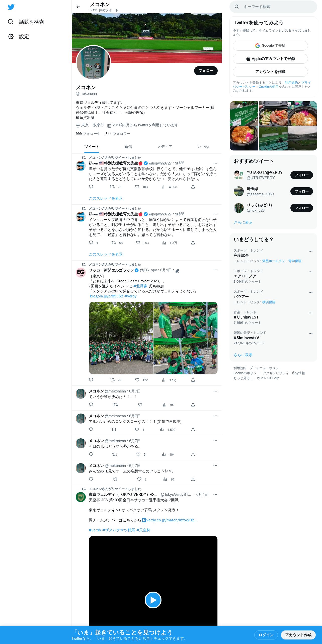322x644 pixels.
Task: Like the ていうか誰が決めたの tweet
Action: (x=140, y=405)
